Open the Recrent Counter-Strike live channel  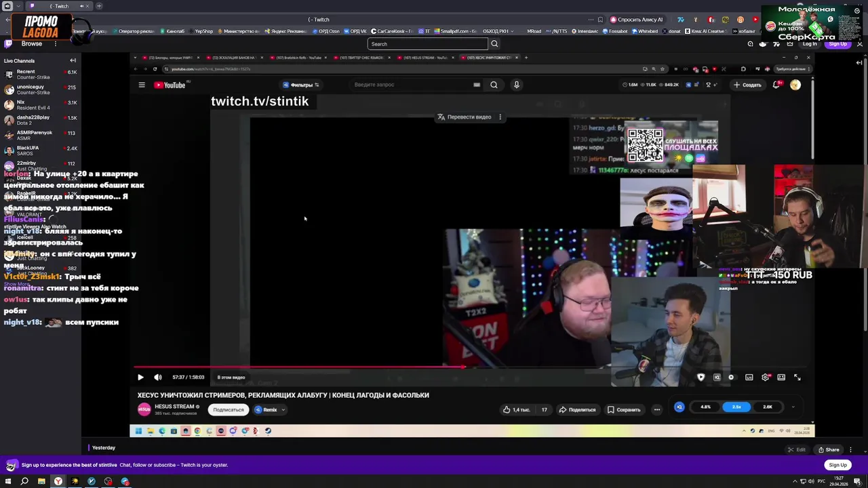[x=39, y=74]
